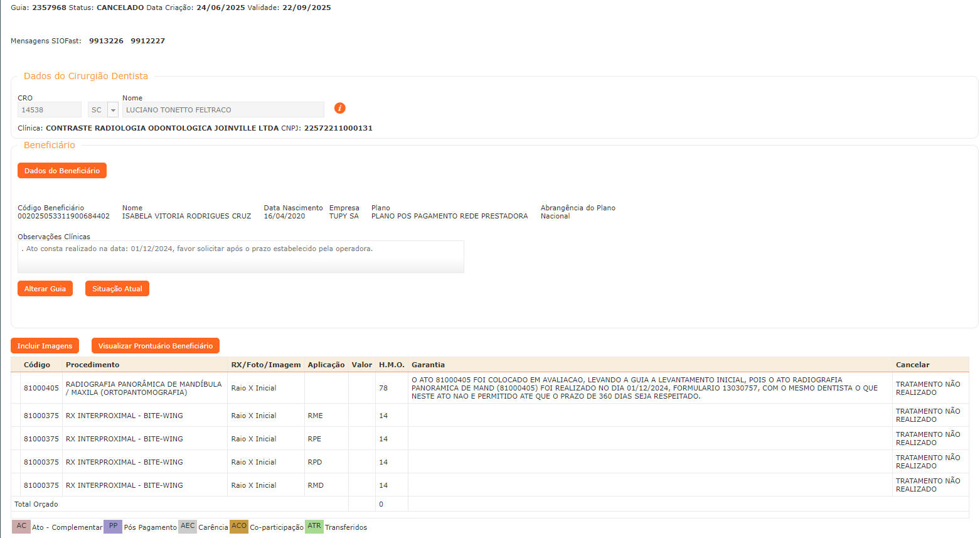Click beneficiary name Isabela Vitoria Rodrigues Cruz
Viewport: 980px width, 538px height.
pyautogui.click(x=186, y=216)
